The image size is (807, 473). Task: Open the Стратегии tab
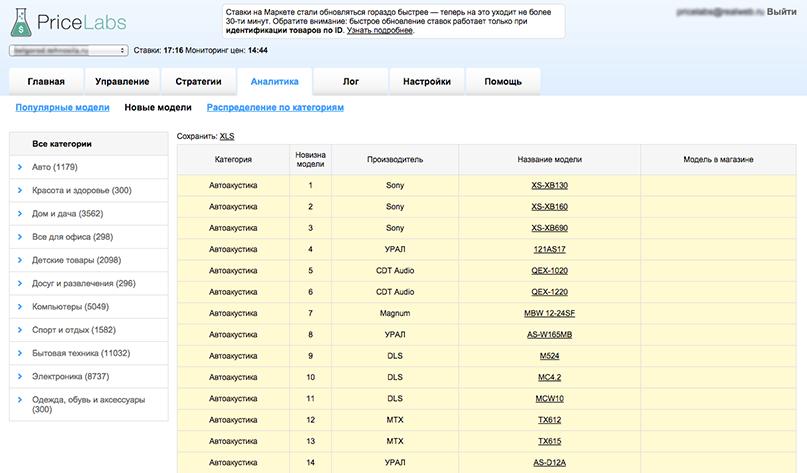coord(198,81)
